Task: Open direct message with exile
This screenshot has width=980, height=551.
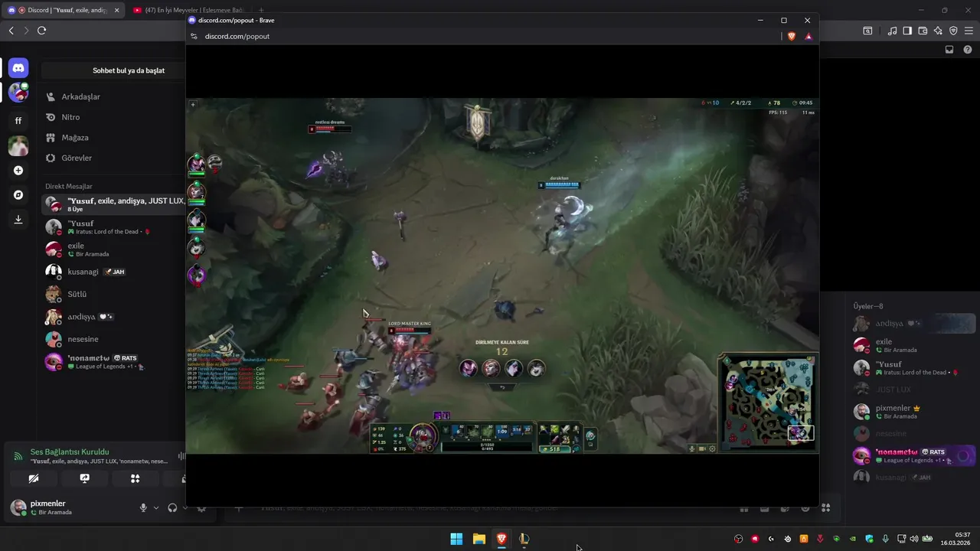Action: (x=113, y=249)
